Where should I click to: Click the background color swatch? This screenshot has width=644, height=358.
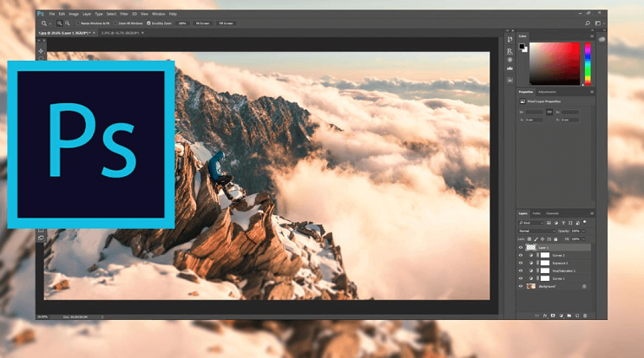coord(525,49)
